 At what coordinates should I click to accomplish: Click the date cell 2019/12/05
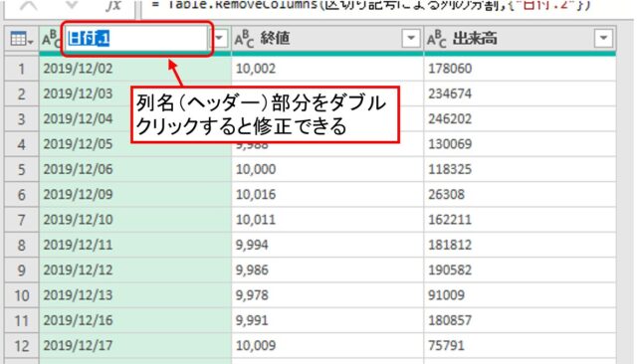pyautogui.click(x=135, y=144)
